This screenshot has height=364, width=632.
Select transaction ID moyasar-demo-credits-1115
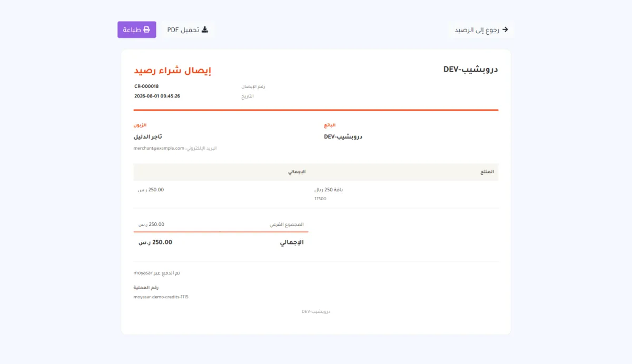[x=161, y=297]
